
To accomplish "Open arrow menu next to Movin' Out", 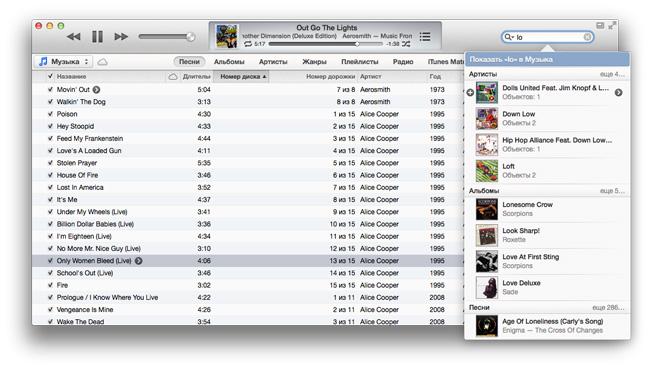I will coord(96,89).
